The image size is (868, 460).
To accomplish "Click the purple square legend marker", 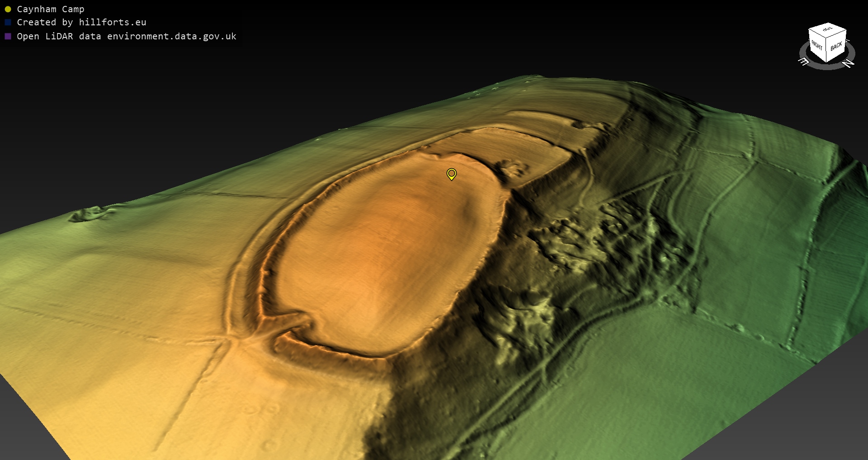I will 8,36.
